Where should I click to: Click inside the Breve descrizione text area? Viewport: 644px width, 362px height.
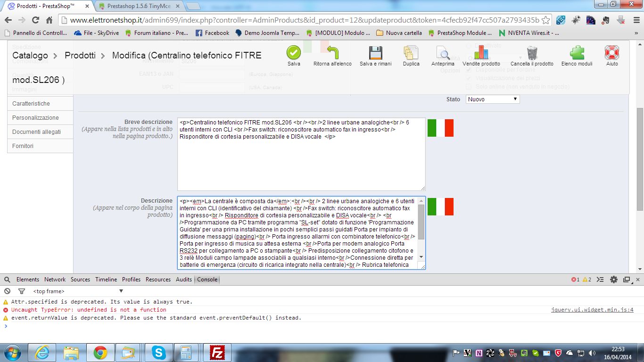301,154
